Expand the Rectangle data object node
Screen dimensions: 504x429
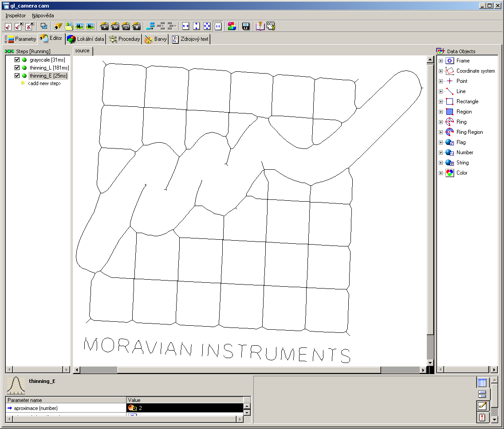tap(441, 101)
